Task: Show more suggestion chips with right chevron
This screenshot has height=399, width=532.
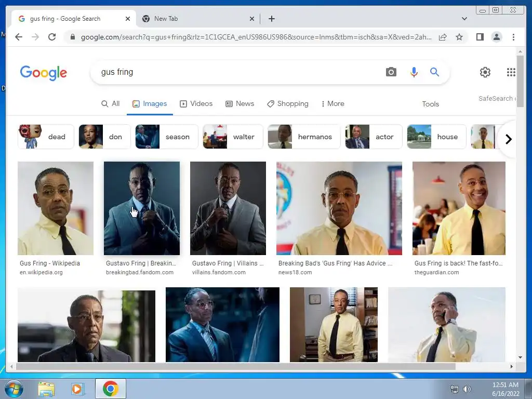Action: point(508,139)
